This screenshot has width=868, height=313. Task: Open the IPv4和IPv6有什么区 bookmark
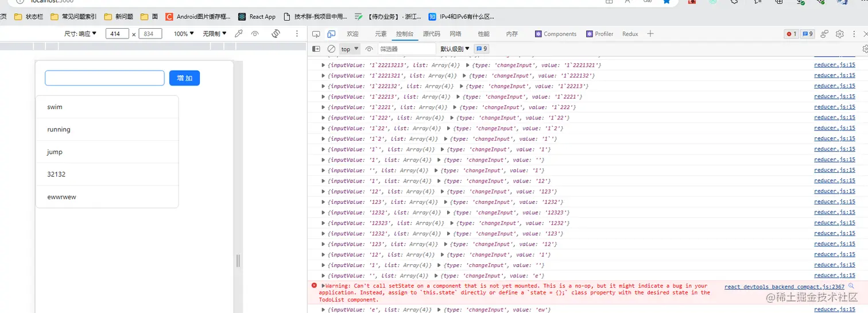tap(461, 17)
